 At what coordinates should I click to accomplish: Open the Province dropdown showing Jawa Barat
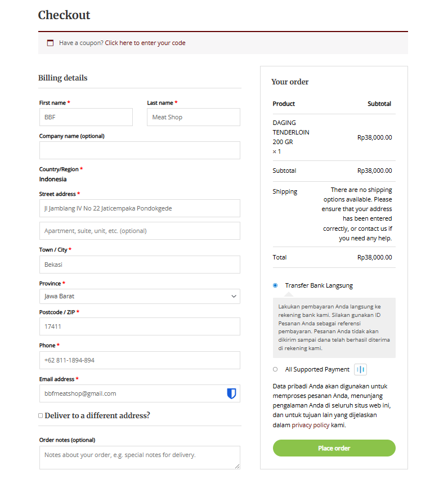coord(140,296)
